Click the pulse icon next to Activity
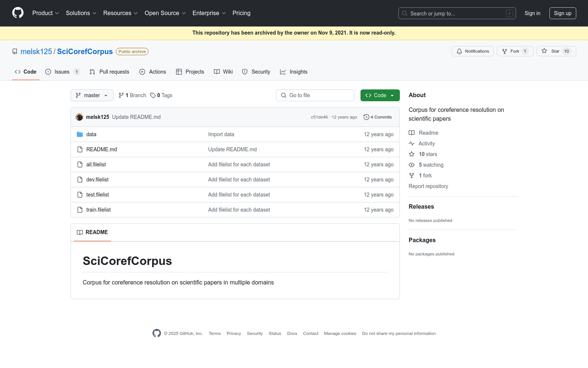This screenshot has width=588, height=368. pyautogui.click(x=412, y=144)
